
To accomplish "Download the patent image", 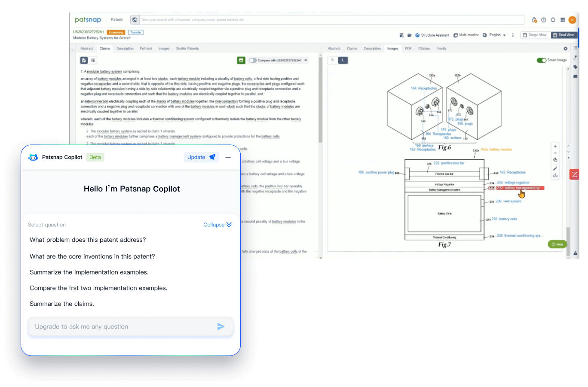I will [x=555, y=175].
